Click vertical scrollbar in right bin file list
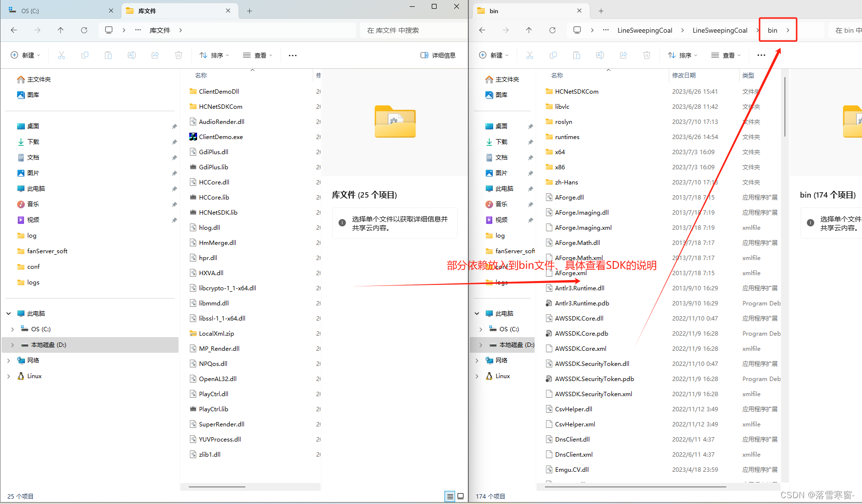The width and height of the screenshot is (862, 504). pyautogui.click(x=785, y=107)
